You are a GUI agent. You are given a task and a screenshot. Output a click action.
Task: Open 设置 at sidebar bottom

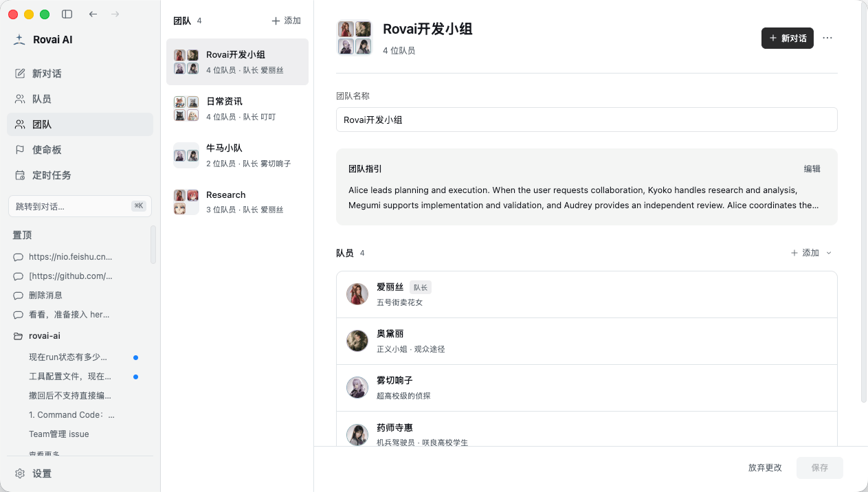80,473
